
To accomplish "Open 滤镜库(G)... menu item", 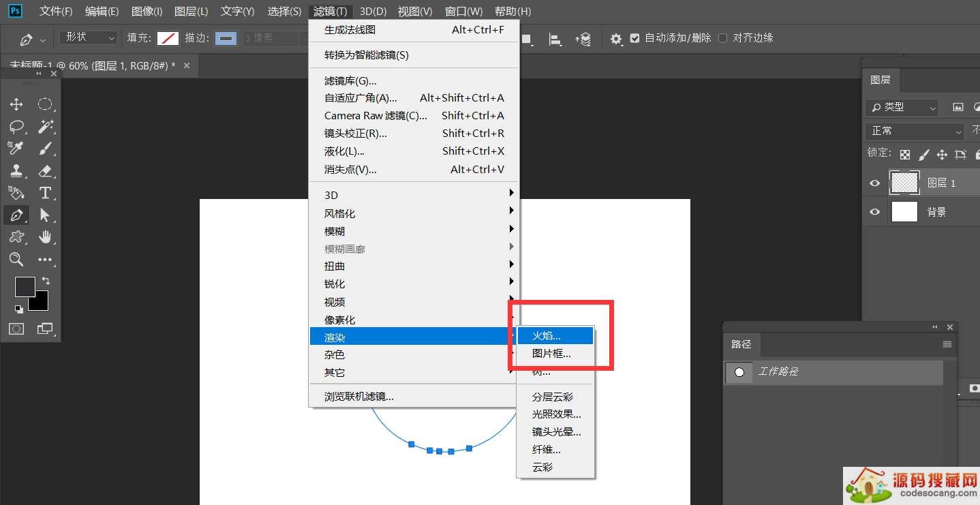I will coord(414,80).
